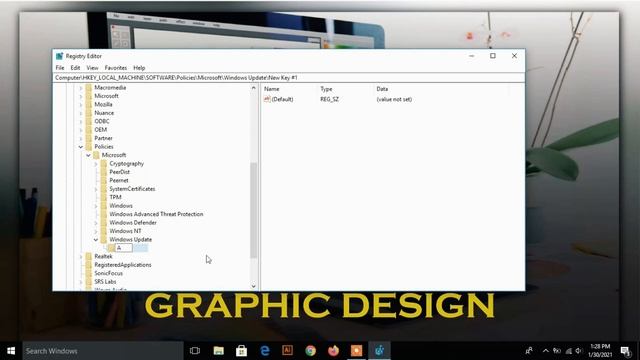Launch Google Chrome from the taskbar

point(311,351)
